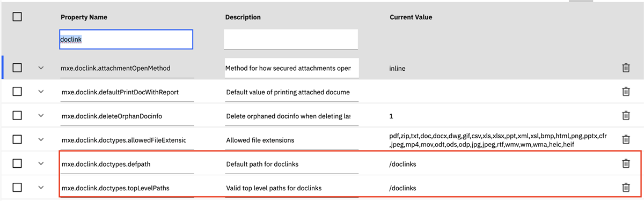Edit the mxe.doclink.doctypes.defpath name field
Viewport: 644px width, 201px height.
pyautogui.click(x=127, y=164)
